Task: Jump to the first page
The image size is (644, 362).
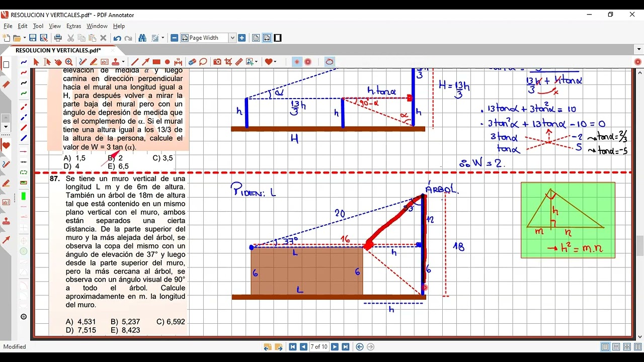Action: (x=293, y=347)
